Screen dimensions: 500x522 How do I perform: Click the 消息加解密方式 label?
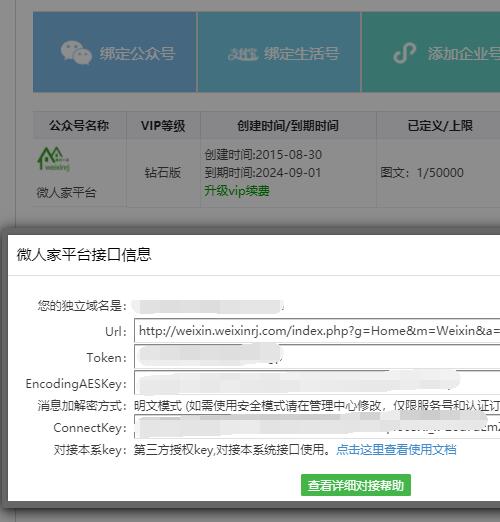click(x=82, y=406)
